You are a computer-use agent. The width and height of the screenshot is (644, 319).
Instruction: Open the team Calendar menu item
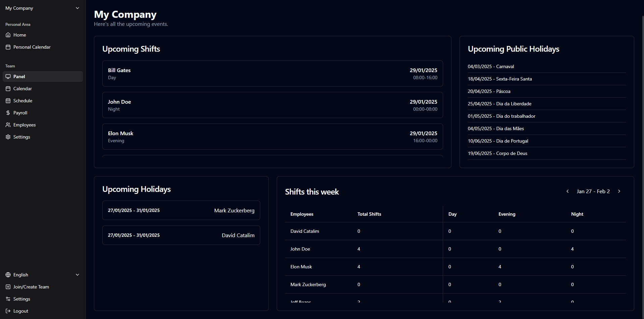[x=22, y=89]
